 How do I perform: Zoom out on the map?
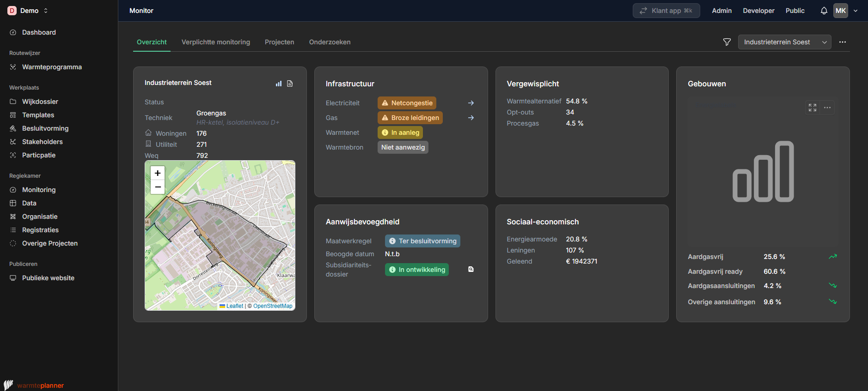[x=158, y=187]
